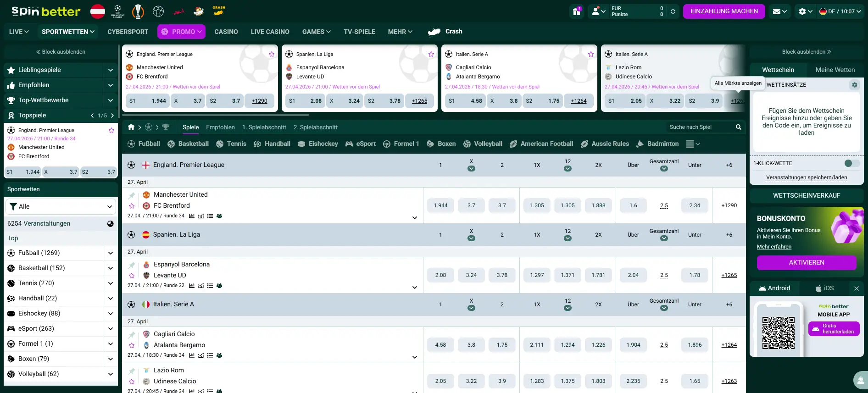Open the Gesamtzahl dropdown in Premier League header
868x393 pixels.
(x=664, y=169)
